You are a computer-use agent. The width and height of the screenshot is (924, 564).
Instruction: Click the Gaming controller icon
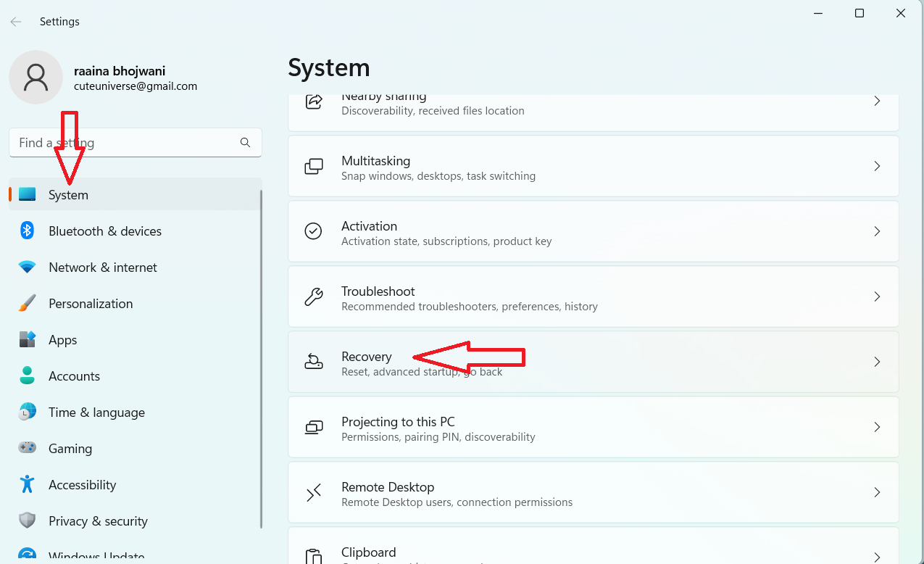pos(28,448)
